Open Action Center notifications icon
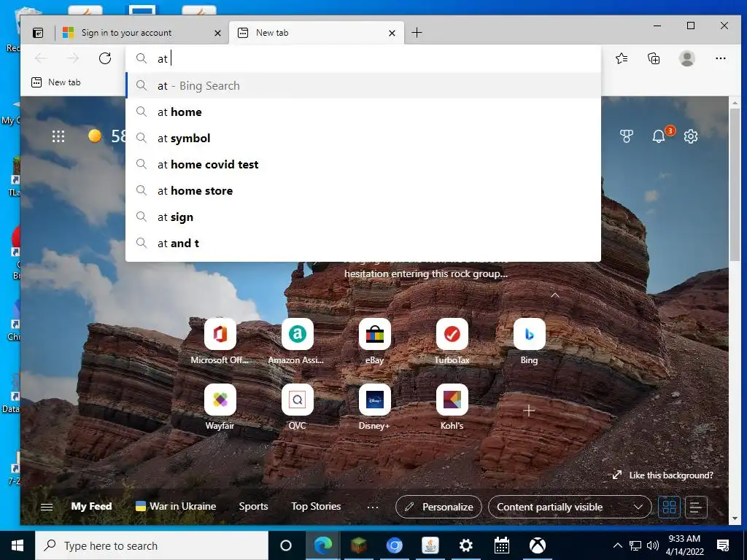This screenshot has height=560, width=747. point(723,545)
